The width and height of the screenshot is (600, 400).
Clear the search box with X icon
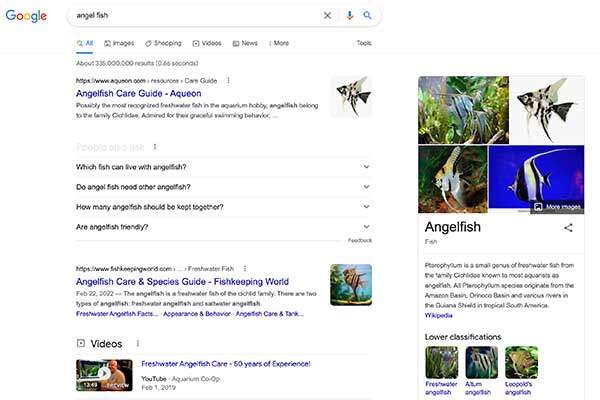(x=328, y=15)
